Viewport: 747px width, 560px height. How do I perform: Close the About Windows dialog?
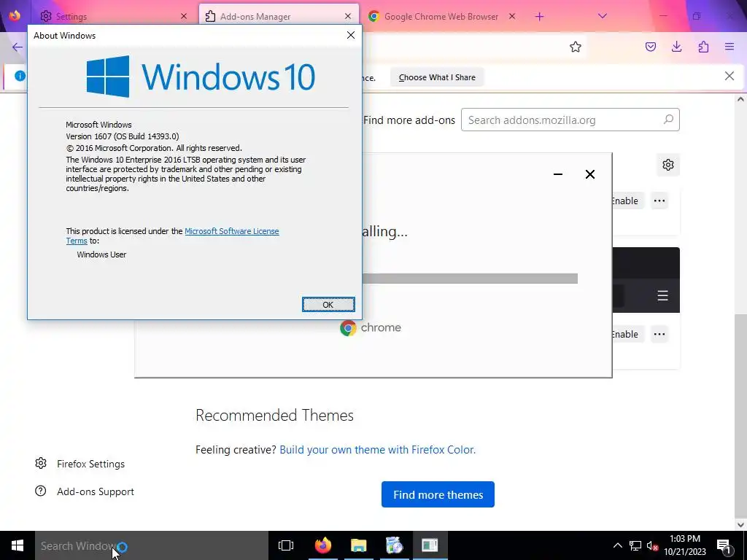pyautogui.click(x=351, y=35)
